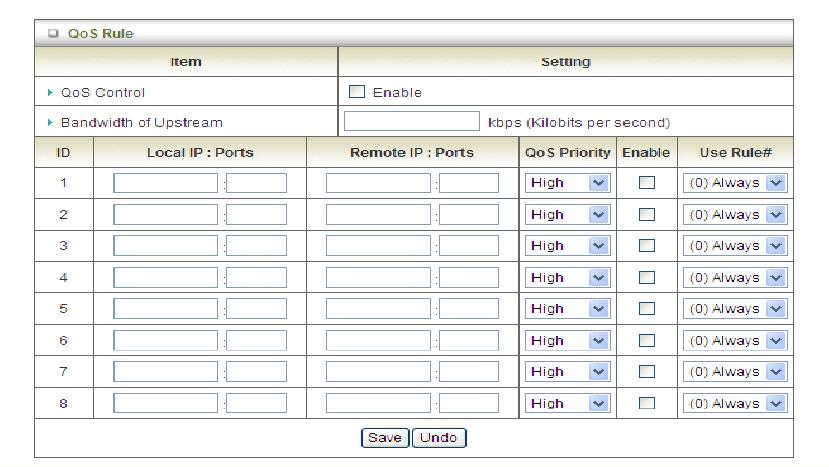Image resolution: width=829 pixels, height=467 pixels.
Task: Tick the Enable checkbox for rule 8
Action: coord(647,403)
